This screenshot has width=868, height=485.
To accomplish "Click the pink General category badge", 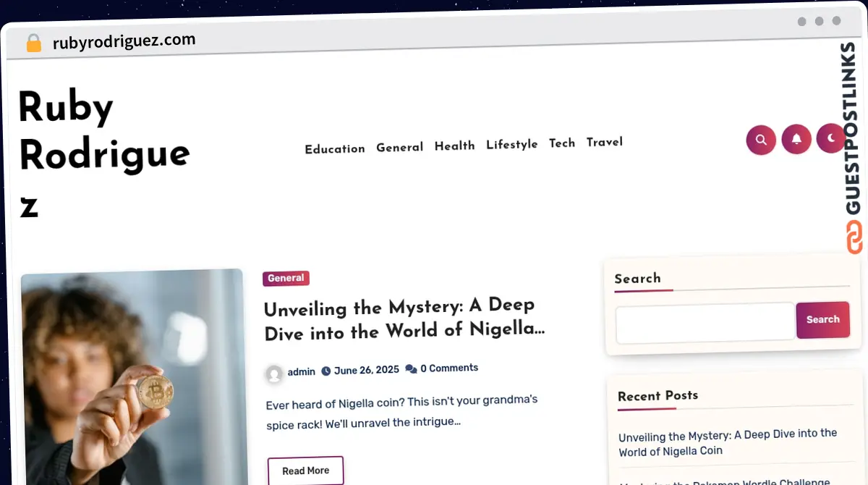I will pyautogui.click(x=286, y=278).
